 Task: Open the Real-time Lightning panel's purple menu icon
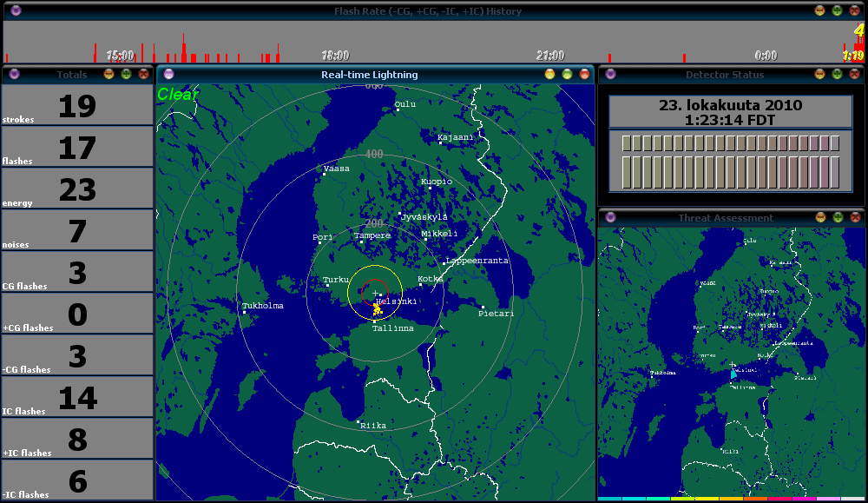tap(168, 74)
